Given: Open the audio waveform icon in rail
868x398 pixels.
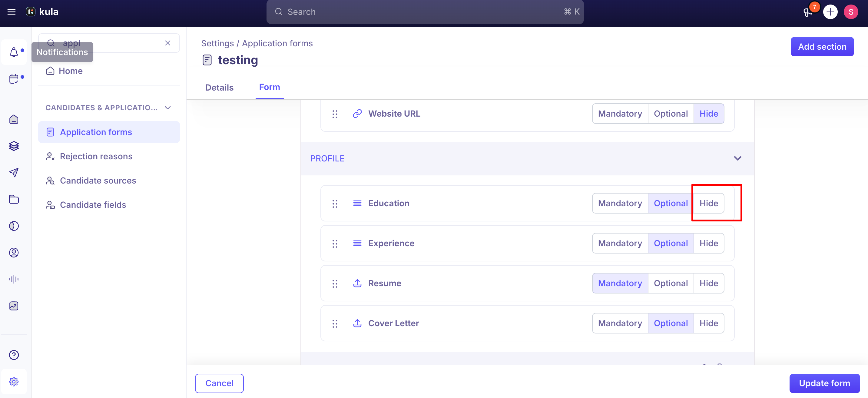Looking at the screenshot, I should 14,279.
